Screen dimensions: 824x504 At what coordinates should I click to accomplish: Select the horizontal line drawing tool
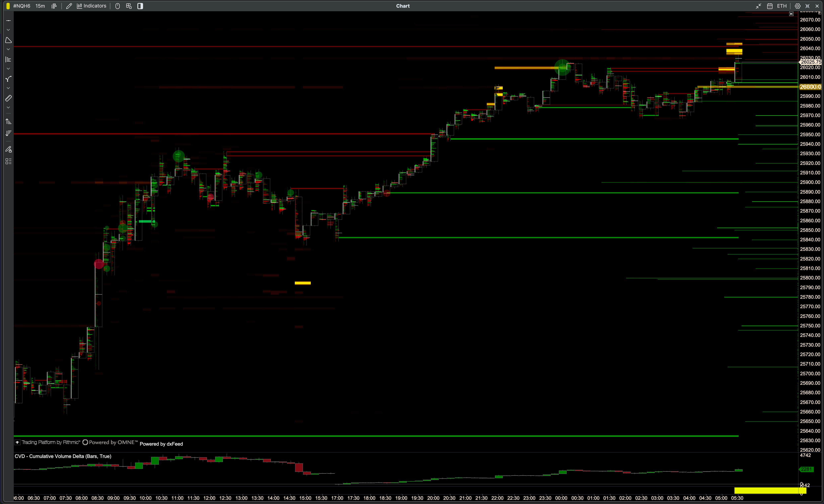8,21
